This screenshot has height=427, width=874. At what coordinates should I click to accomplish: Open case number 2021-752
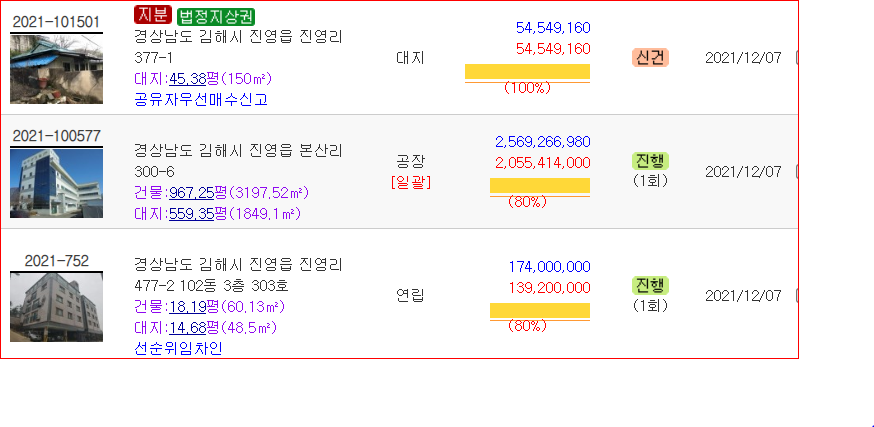click(x=56, y=261)
